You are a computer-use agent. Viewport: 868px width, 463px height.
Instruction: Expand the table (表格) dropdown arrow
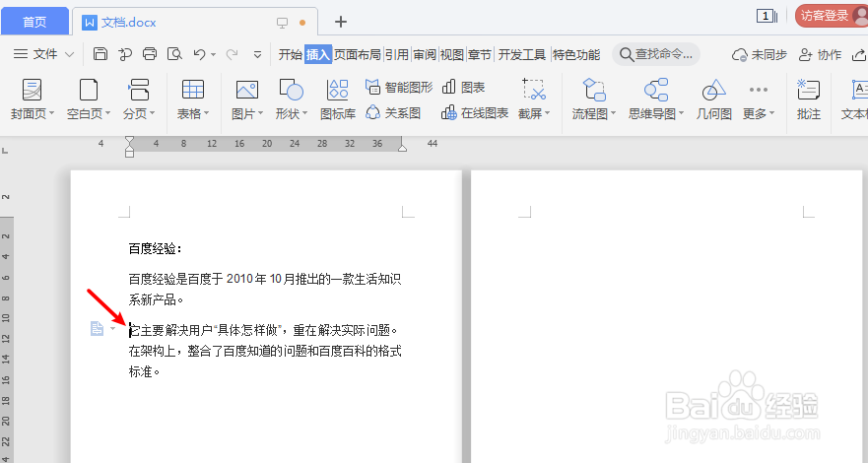[x=207, y=113]
